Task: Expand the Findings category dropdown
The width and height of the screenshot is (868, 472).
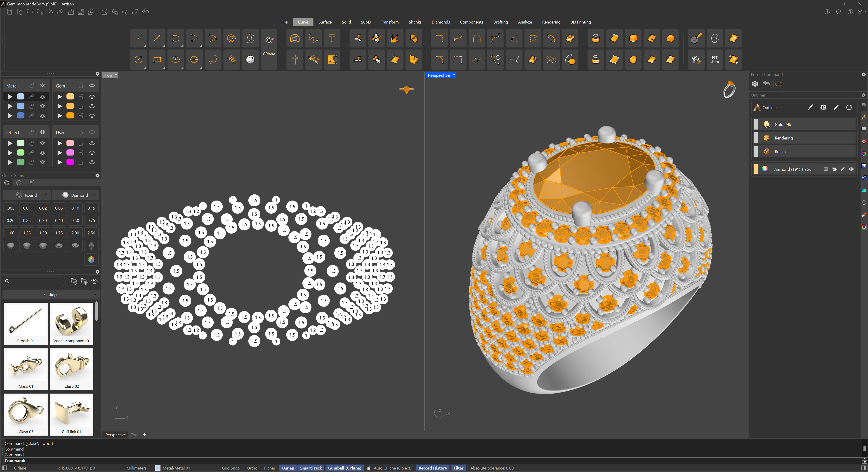Action: click(51, 295)
